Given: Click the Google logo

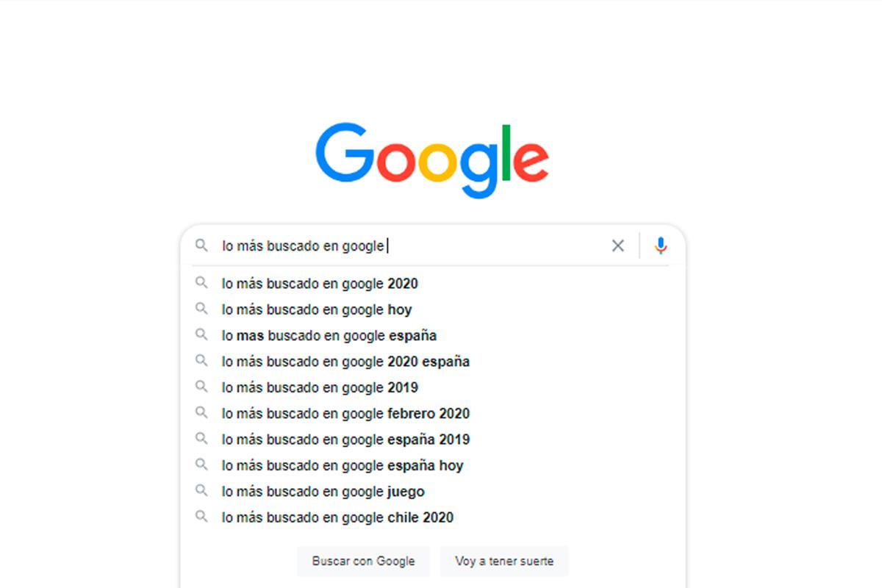Looking at the screenshot, I should (432, 159).
